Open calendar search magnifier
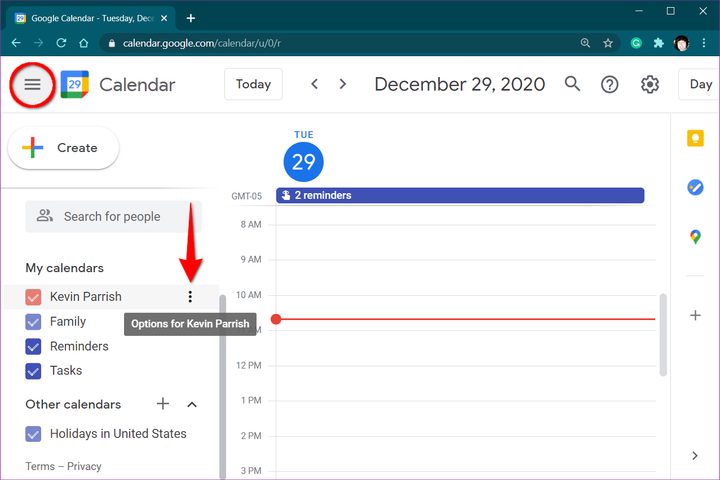 (x=572, y=84)
